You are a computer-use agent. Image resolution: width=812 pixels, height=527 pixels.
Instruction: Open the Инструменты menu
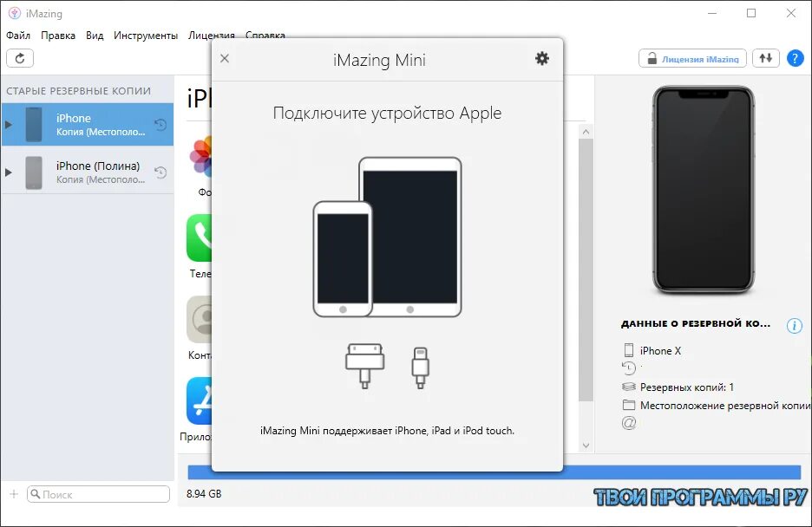tap(146, 36)
